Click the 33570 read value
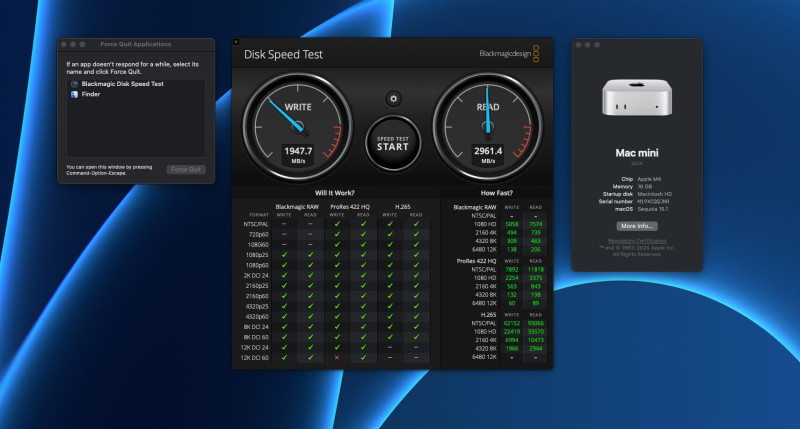Viewport: 800px width, 429px height. click(536, 332)
